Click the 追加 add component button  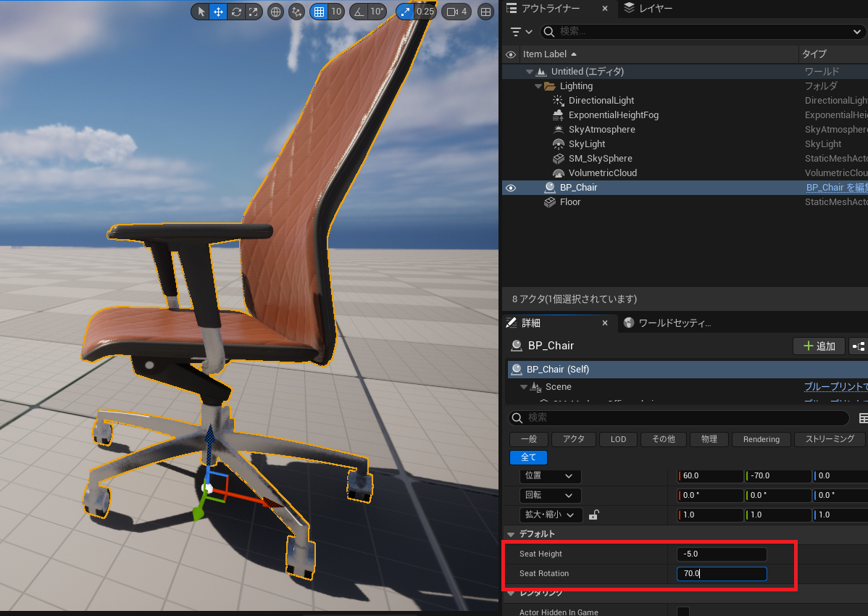(x=819, y=346)
